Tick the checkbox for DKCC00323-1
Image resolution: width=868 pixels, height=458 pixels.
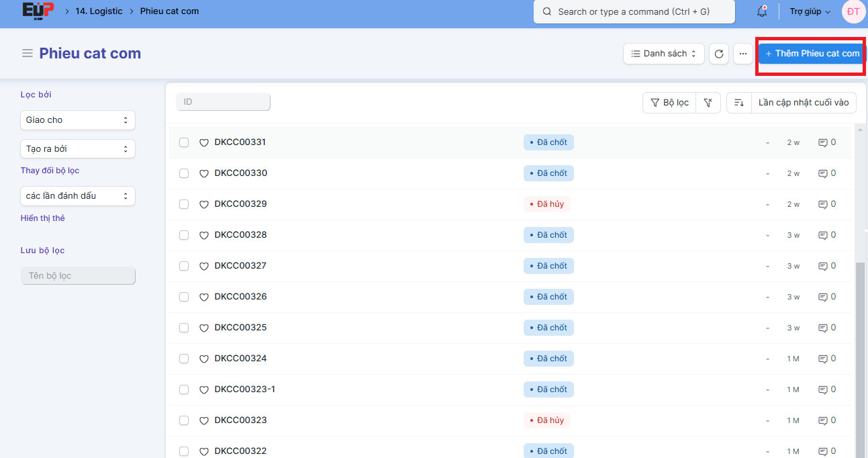[x=184, y=390]
